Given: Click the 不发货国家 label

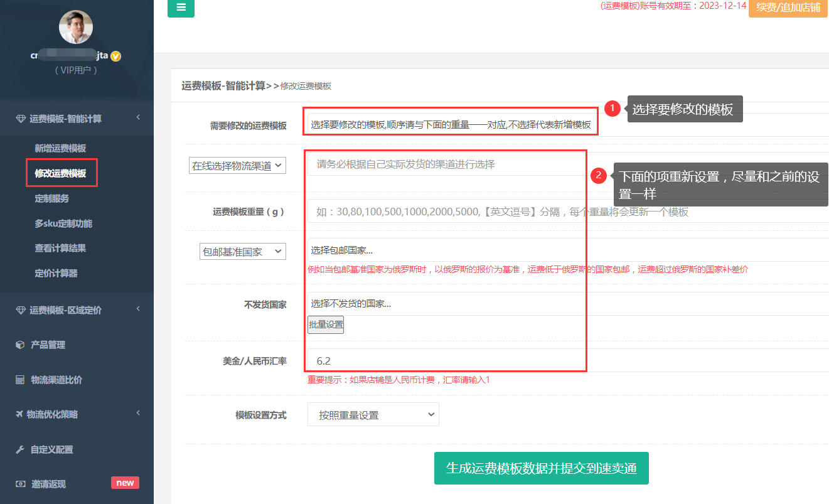Looking at the screenshot, I should (265, 304).
